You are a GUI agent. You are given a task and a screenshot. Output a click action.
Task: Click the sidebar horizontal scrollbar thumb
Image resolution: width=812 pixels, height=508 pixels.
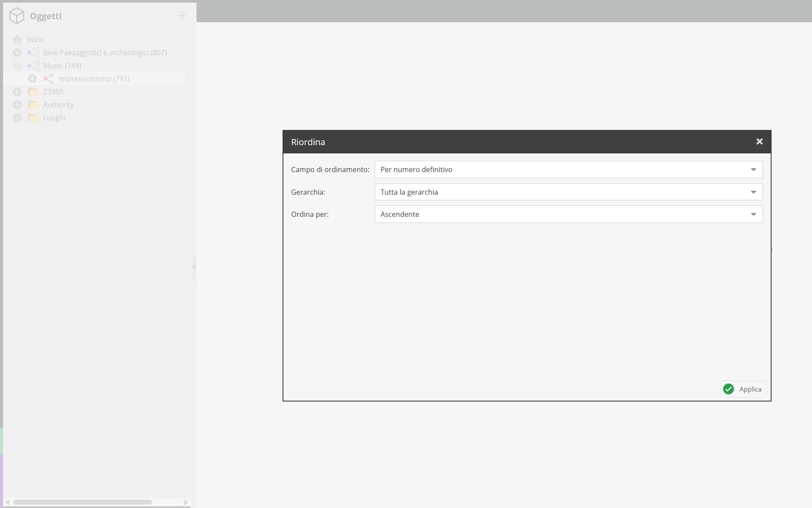(x=83, y=502)
